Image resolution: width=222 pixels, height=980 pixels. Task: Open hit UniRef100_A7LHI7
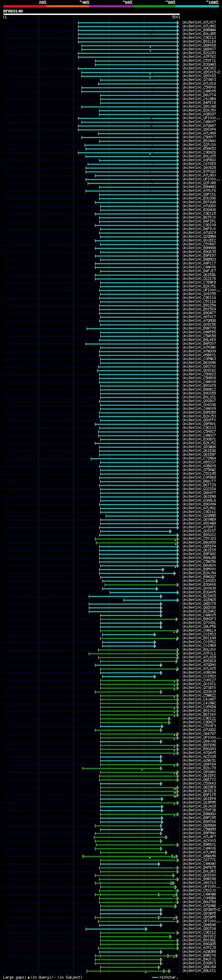coord(199,23)
